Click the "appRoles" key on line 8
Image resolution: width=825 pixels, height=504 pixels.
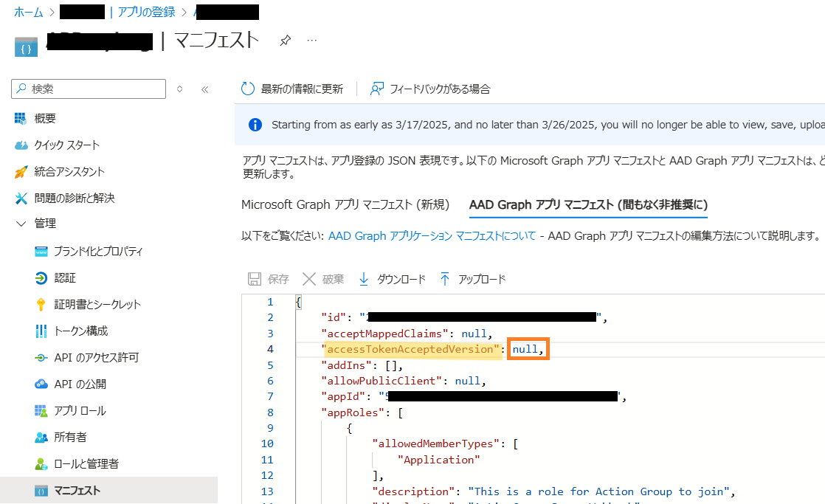click(353, 412)
